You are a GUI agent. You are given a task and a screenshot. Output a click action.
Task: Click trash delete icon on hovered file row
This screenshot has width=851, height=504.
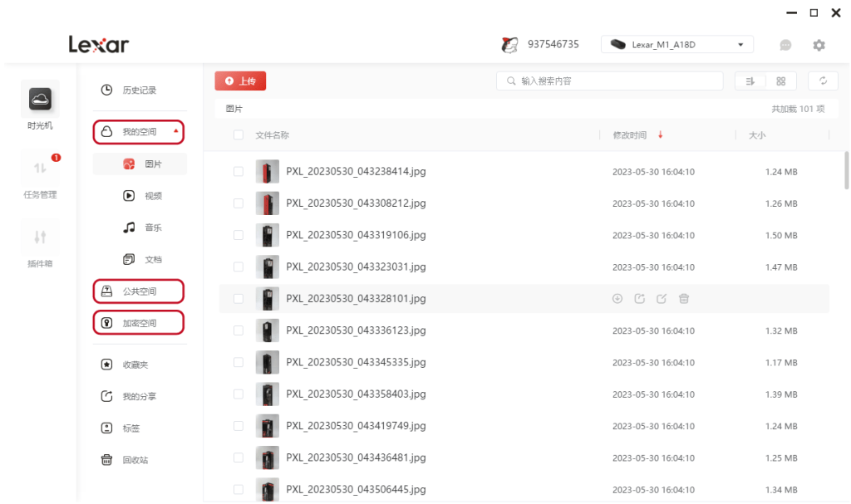click(x=684, y=299)
